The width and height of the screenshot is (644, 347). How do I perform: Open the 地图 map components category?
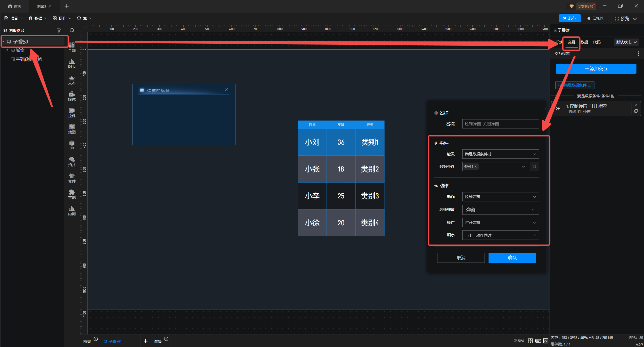tap(72, 129)
